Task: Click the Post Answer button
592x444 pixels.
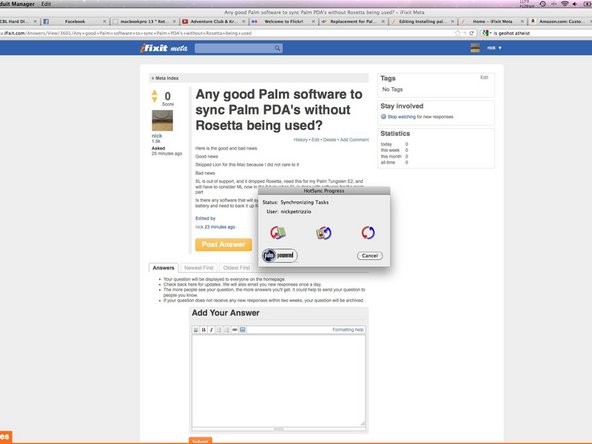Action: (x=224, y=245)
